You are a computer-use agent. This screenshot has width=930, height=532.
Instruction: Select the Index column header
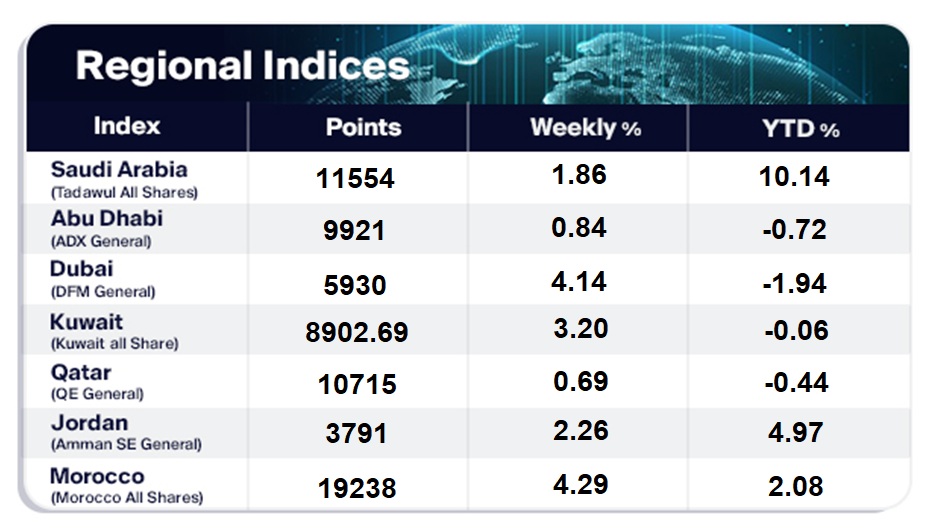click(x=127, y=126)
